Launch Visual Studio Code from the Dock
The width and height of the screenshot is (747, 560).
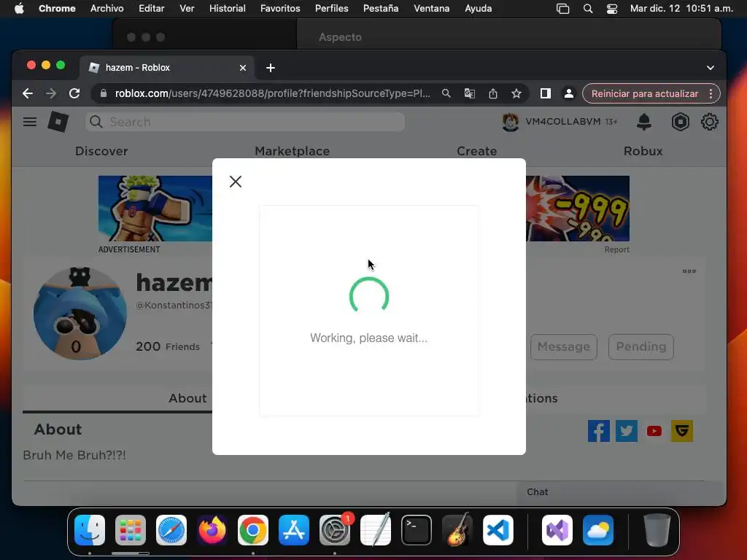tap(498, 530)
